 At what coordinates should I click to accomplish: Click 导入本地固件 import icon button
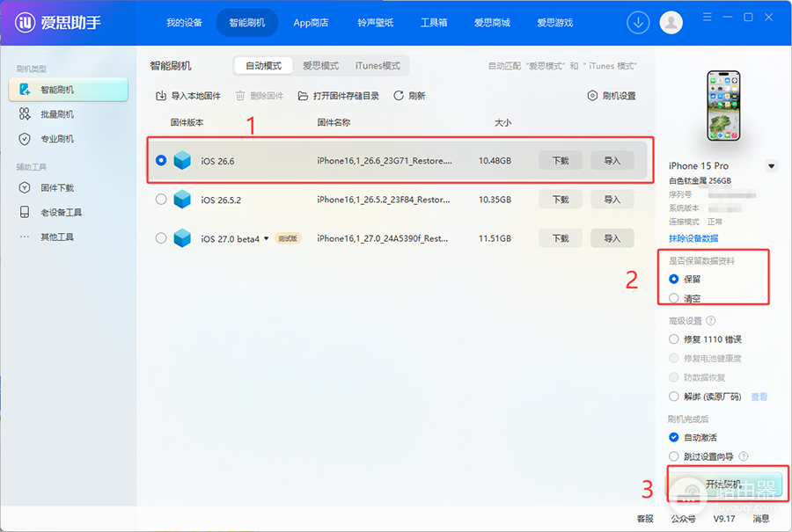188,96
